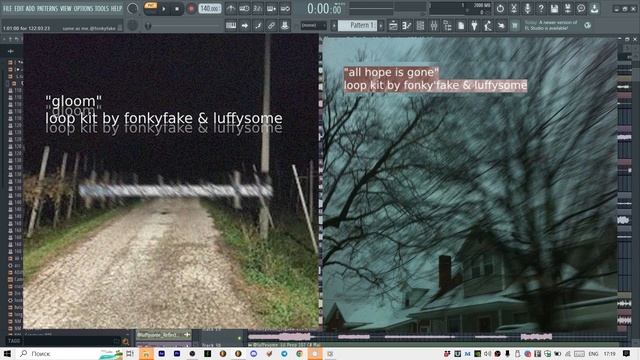Open the VIEW menu
Image resolution: width=640 pixels, height=360 pixels.
click(x=65, y=8)
